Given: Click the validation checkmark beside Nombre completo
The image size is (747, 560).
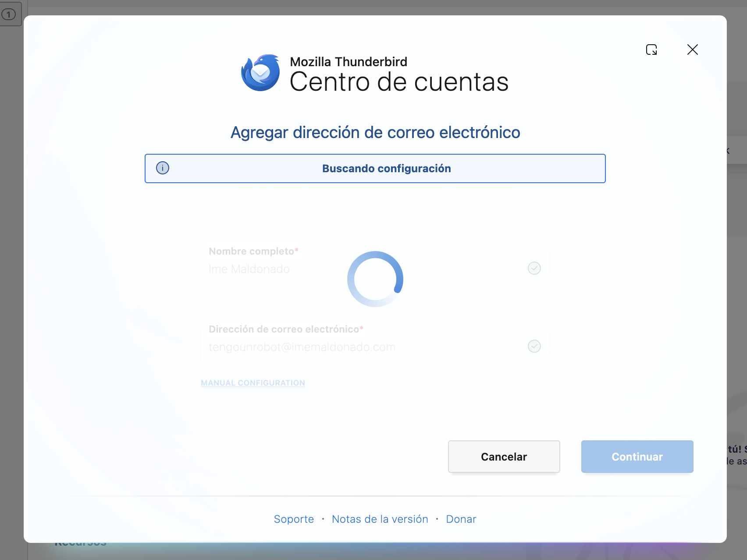Looking at the screenshot, I should click(534, 268).
